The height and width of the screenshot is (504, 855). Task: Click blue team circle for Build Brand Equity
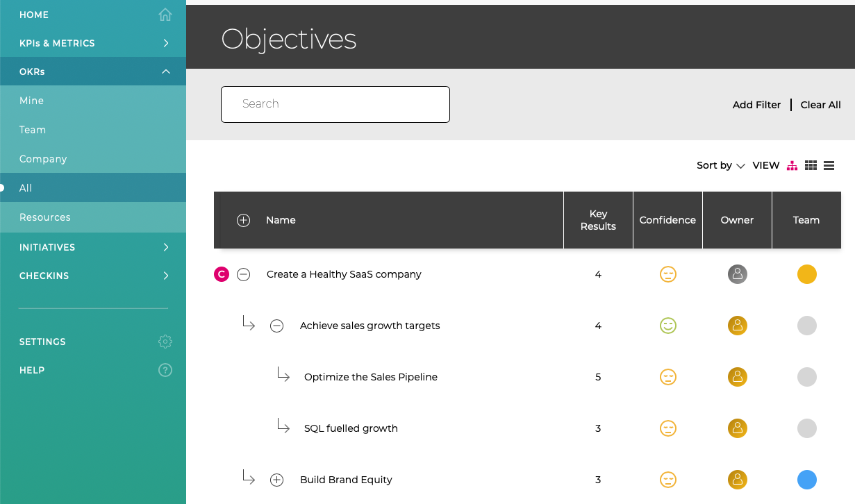[x=806, y=480]
